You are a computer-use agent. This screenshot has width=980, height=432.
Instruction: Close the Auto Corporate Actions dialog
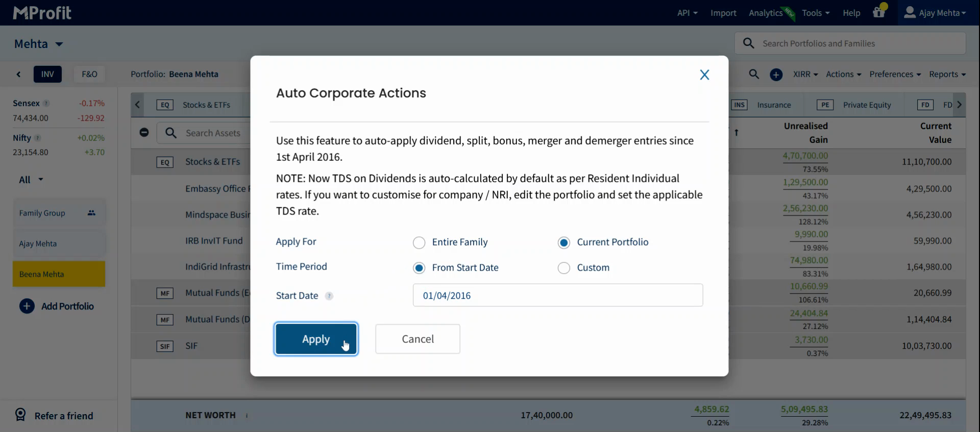[x=704, y=75]
